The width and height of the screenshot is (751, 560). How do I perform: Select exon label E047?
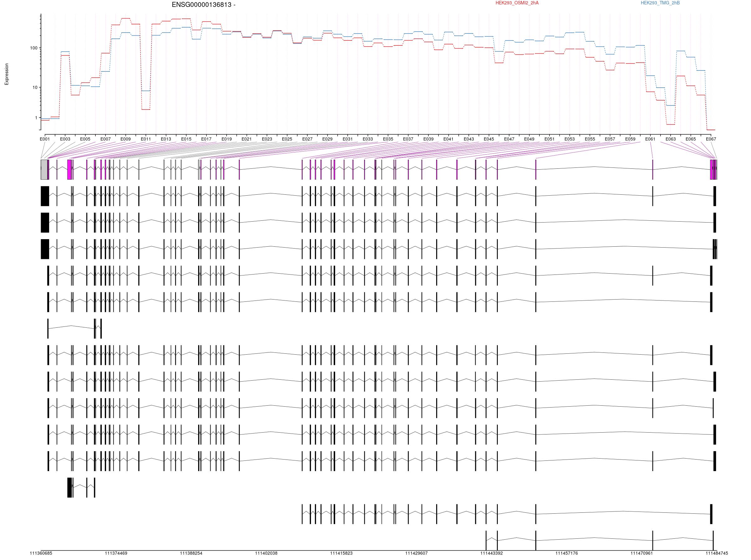(509, 139)
